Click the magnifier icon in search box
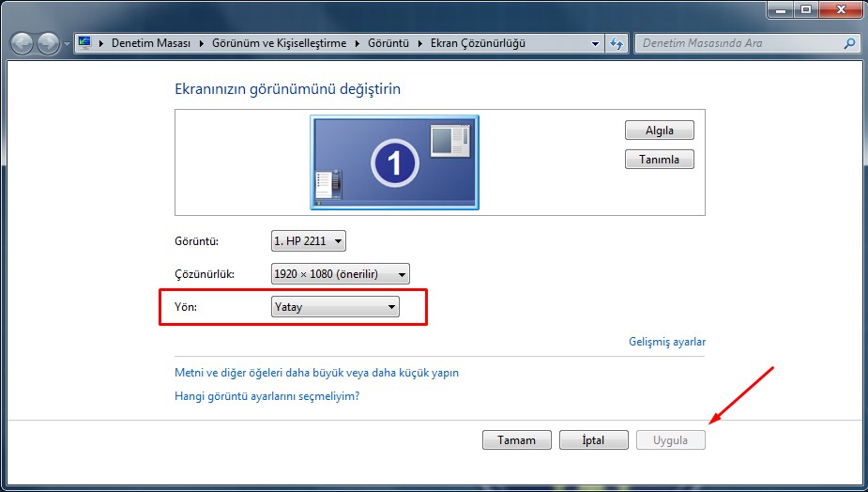 pos(849,43)
